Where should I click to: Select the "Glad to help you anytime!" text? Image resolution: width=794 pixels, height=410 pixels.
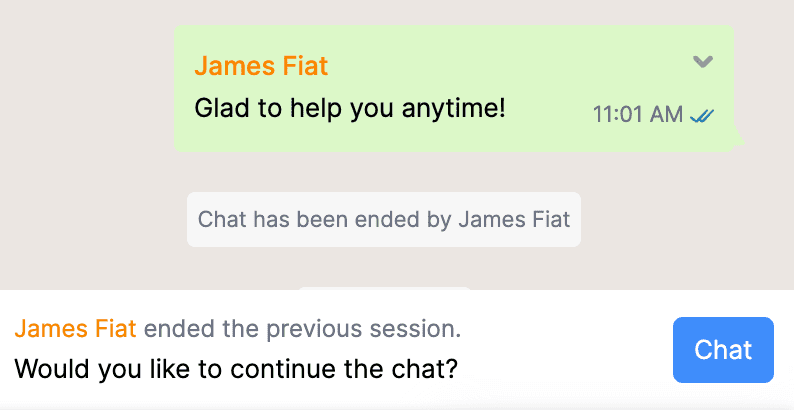350,108
